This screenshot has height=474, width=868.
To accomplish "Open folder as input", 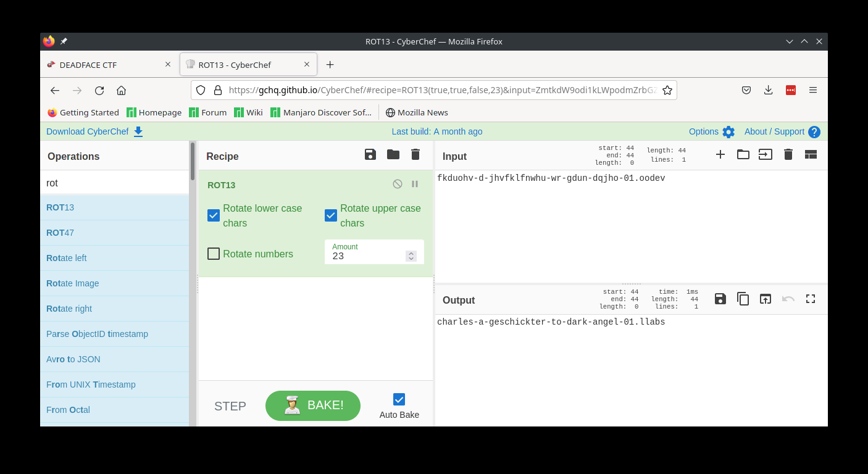I will [x=743, y=154].
